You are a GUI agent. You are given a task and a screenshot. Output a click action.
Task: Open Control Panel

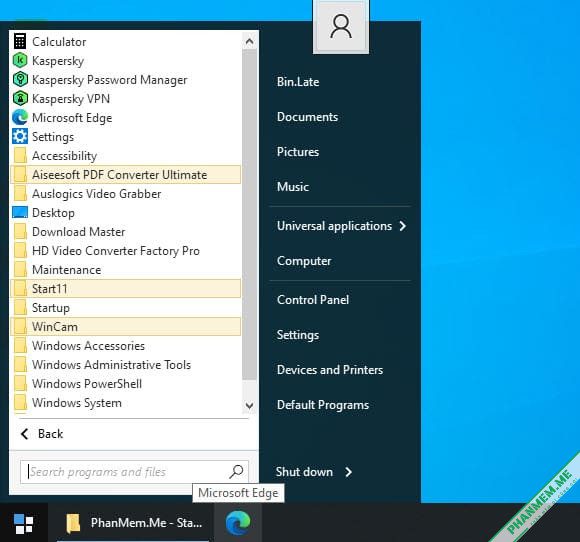(x=313, y=300)
